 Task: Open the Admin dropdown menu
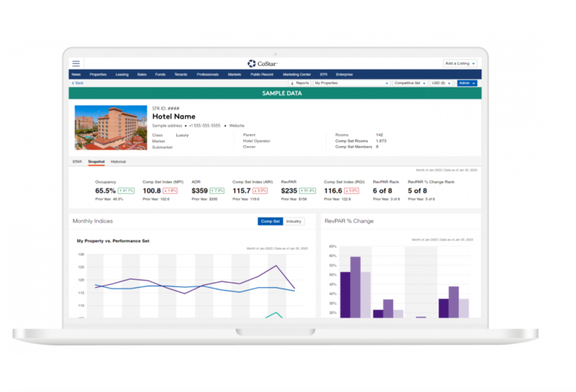(466, 83)
